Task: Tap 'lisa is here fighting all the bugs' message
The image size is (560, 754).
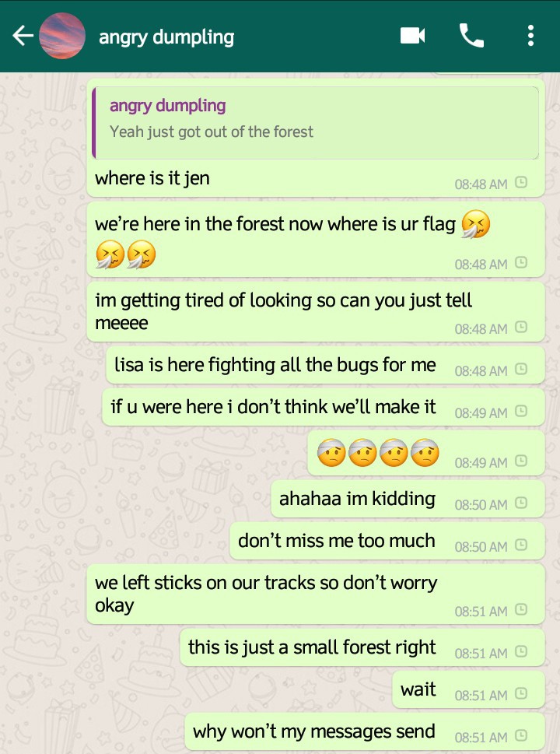Action: [x=325, y=366]
